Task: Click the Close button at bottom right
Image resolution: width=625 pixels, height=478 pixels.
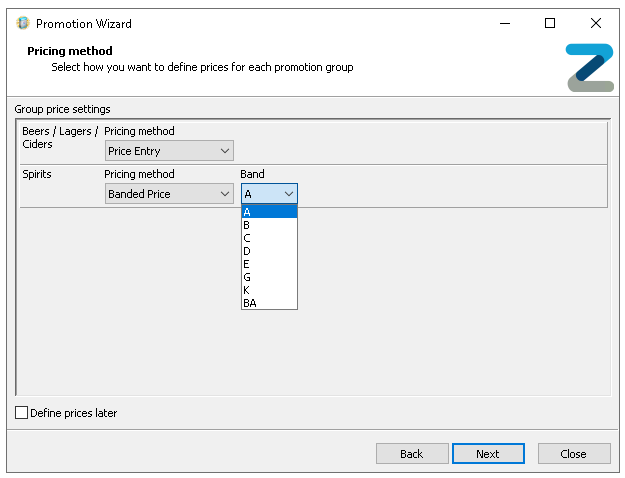Action: click(573, 454)
